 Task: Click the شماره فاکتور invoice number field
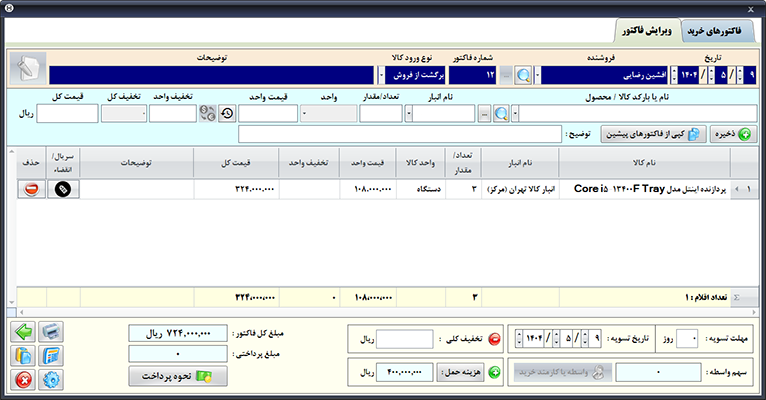pyautogui.click(x=473, y=76)
